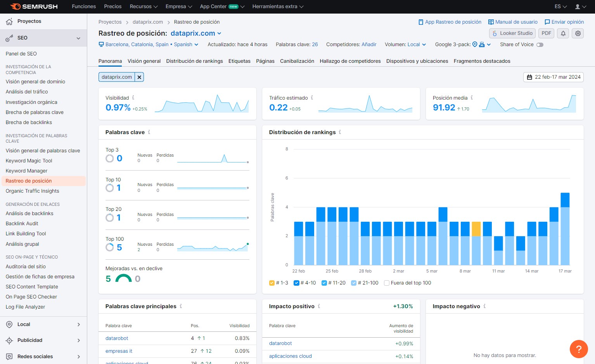595x364 pixels.
Task: Click the Visibilidad info icon
Action: click(133, 98)
